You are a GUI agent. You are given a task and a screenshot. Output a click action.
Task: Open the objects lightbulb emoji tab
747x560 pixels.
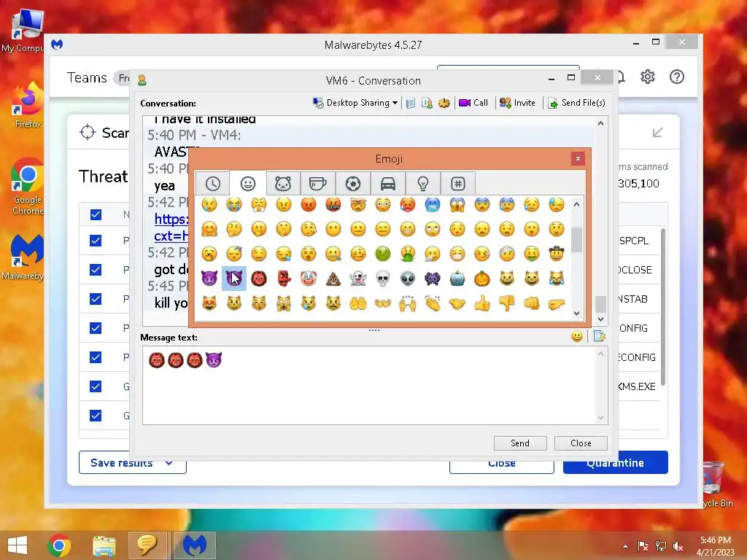423,183
